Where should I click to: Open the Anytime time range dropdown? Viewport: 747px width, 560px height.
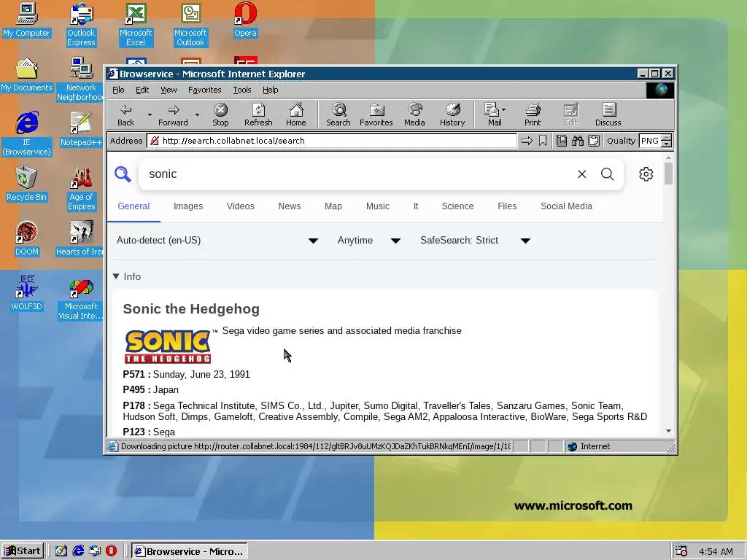click(368, 241)
